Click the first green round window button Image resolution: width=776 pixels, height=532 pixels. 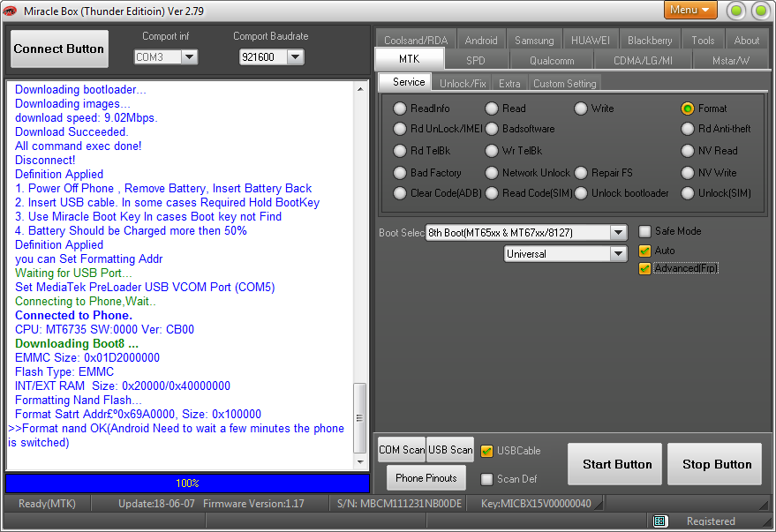736,11
